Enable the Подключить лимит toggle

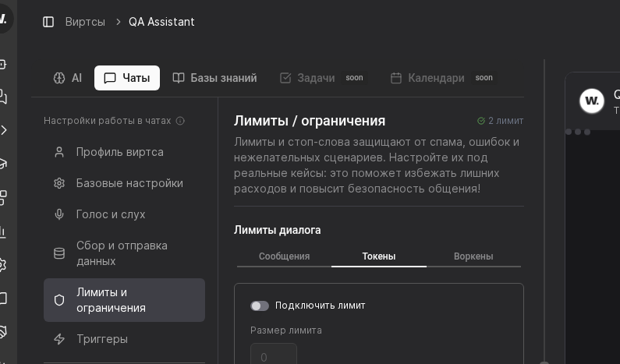(260, 306)
